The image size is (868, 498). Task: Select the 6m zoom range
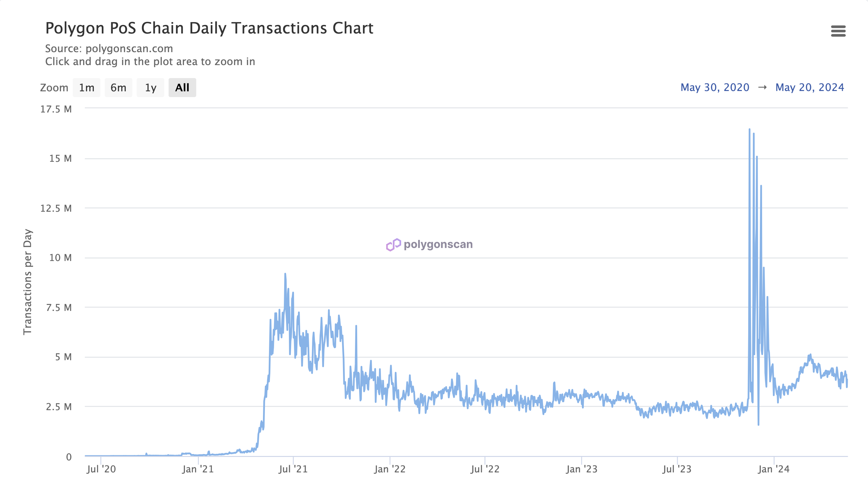click(x=119, y=88)
